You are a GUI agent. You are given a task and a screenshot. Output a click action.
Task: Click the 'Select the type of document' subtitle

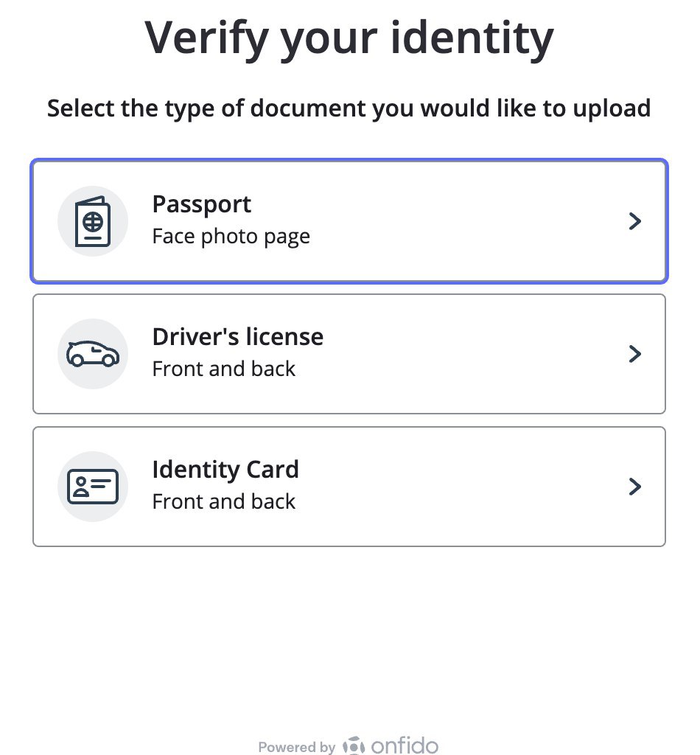349,108
